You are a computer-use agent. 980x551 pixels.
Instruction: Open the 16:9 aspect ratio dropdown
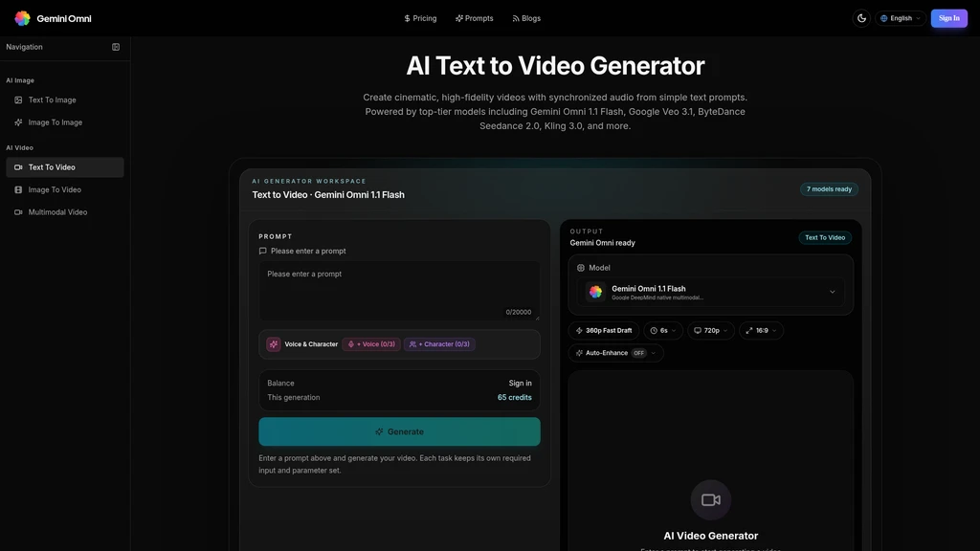click(x=761, y=330)
